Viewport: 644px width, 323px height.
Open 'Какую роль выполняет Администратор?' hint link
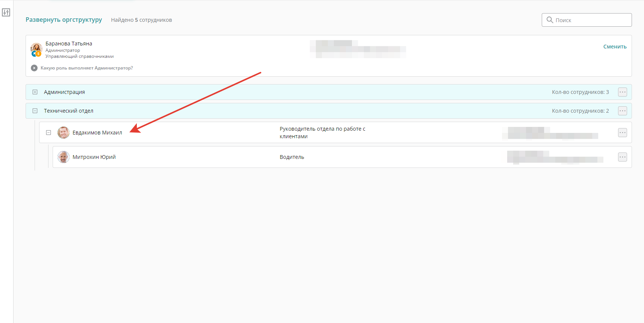point(86,68)
